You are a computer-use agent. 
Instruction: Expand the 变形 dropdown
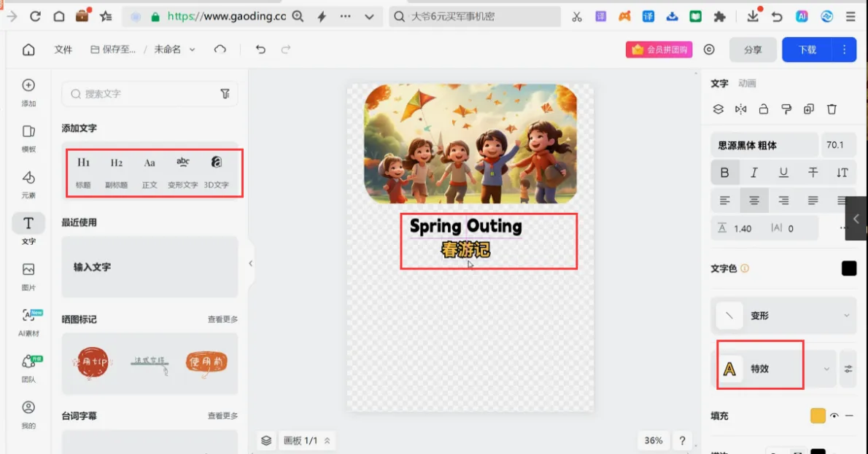click(x=783, y=316)
